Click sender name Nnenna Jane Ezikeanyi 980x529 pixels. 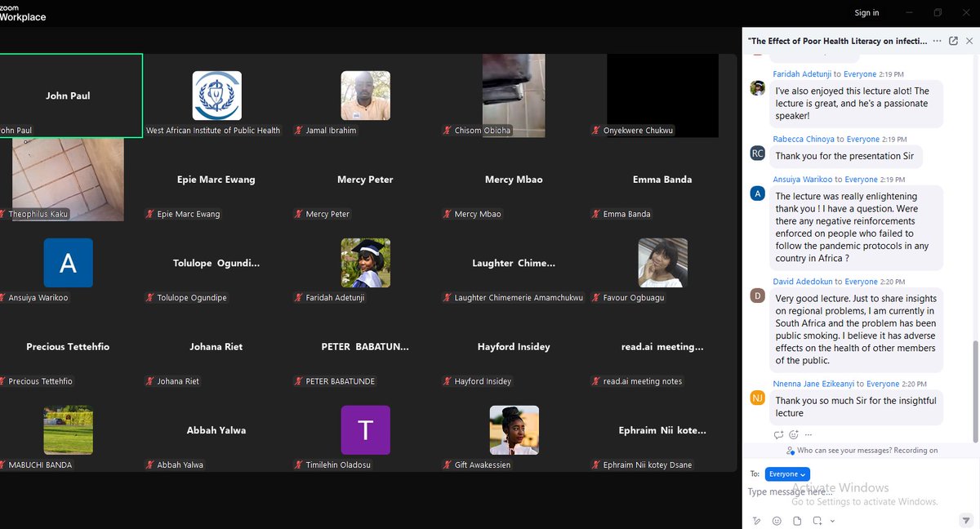tap(814, 384)
